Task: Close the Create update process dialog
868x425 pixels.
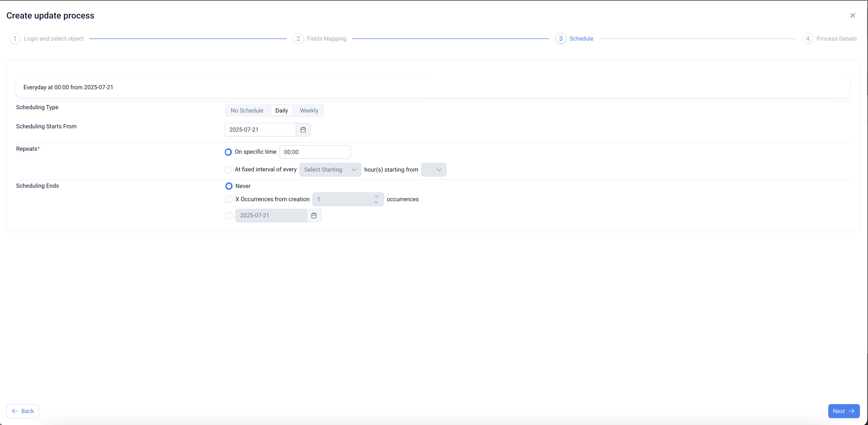Action: tap(852, 16)
